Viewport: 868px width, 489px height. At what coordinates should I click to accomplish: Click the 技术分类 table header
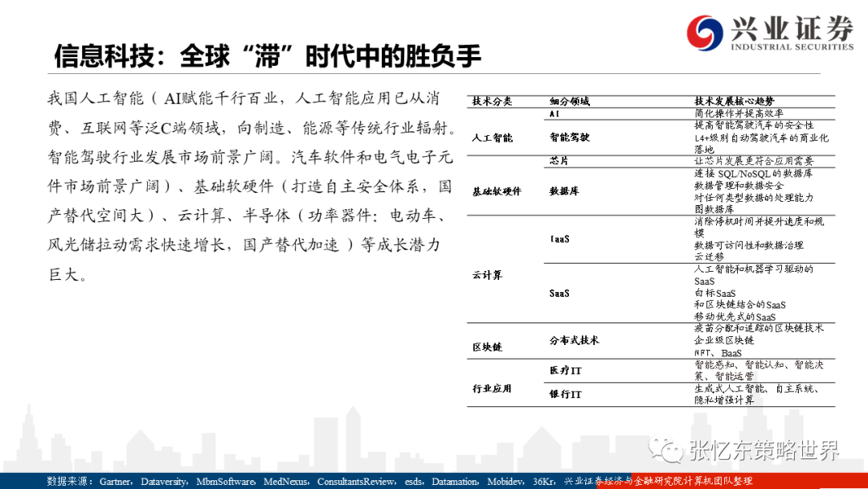[492, 101]
